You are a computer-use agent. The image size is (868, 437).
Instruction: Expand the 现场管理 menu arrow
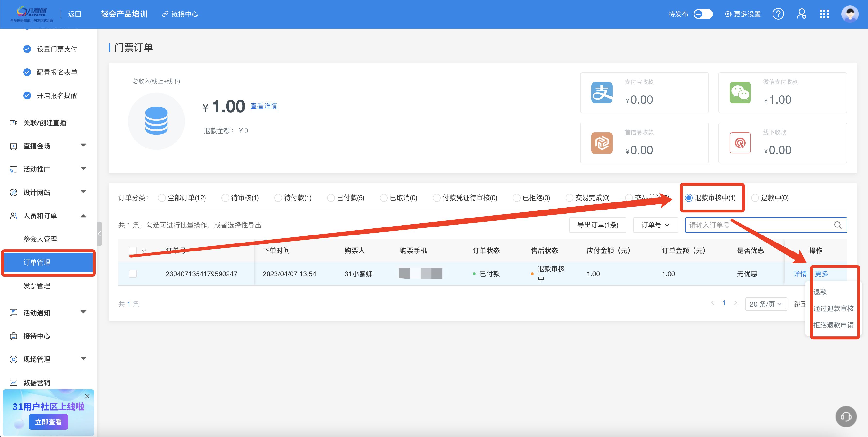(x=83, y=358)
